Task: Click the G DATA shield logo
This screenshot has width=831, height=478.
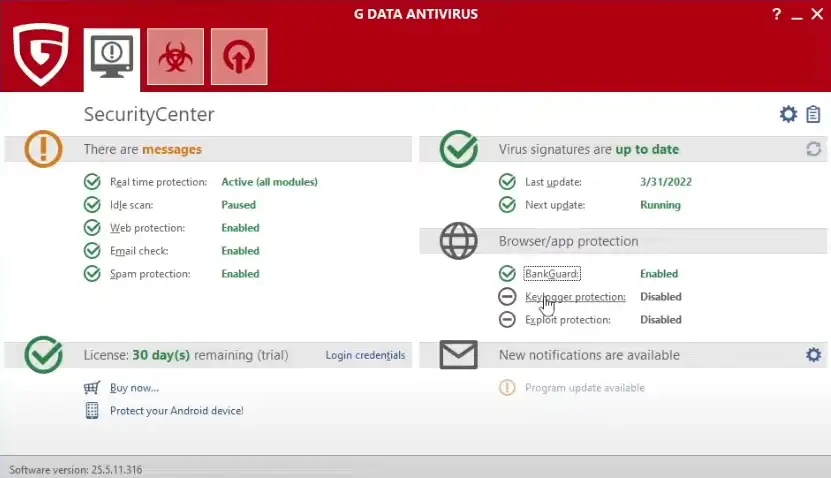Action: coord(41,54)
